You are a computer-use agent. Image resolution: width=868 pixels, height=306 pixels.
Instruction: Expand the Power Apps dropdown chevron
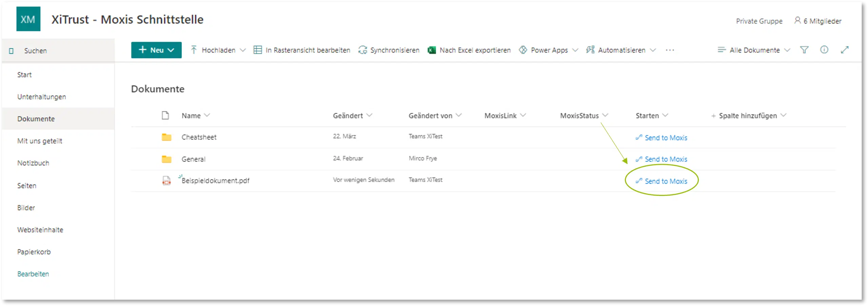pyautogui.click(x=575, y=50)
